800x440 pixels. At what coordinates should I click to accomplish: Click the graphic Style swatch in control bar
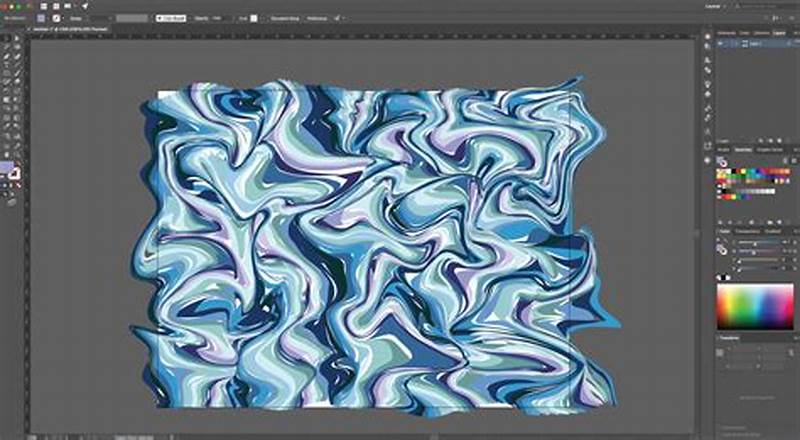(x=254, y=18)
